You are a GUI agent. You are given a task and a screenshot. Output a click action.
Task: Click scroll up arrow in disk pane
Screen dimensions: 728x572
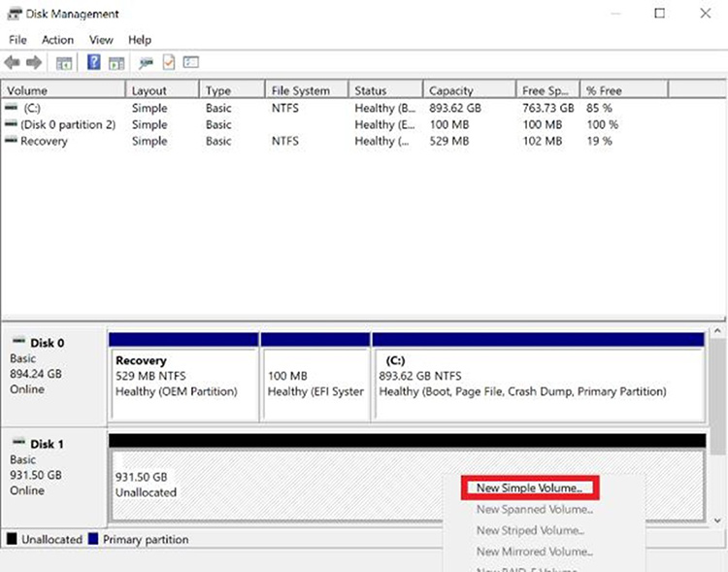pyautogui.click(x=717, y=331)
